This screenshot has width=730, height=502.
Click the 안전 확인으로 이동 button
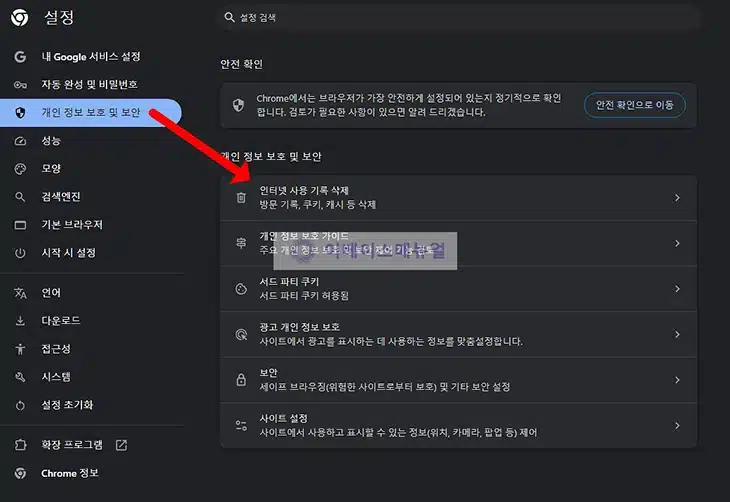[635, 105]
